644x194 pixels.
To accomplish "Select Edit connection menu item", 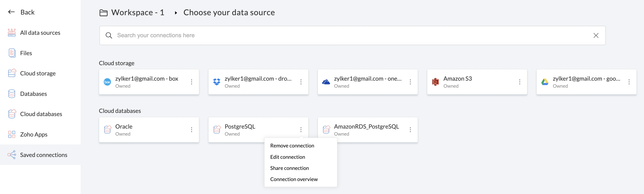I will coord(288,157).
